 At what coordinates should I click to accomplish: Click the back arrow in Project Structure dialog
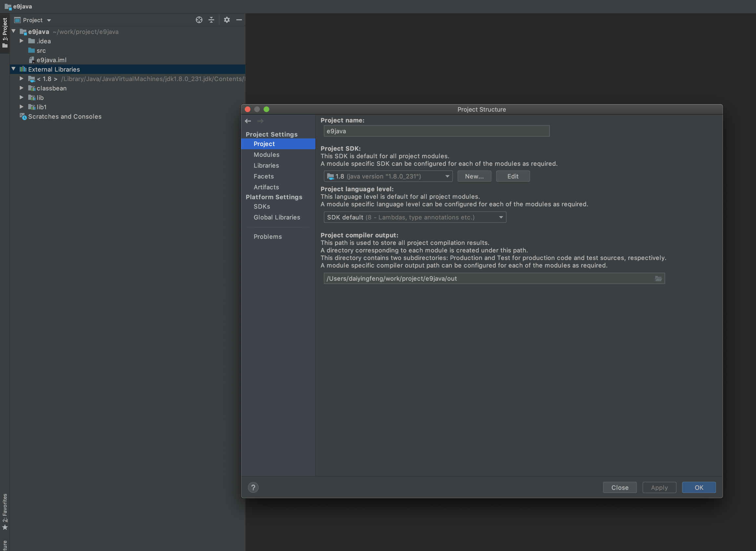(x=248, y=121)
